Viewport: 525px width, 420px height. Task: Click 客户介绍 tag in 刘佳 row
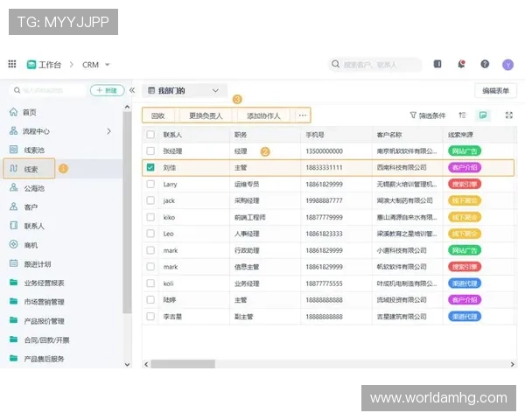(x=465, y=167)
